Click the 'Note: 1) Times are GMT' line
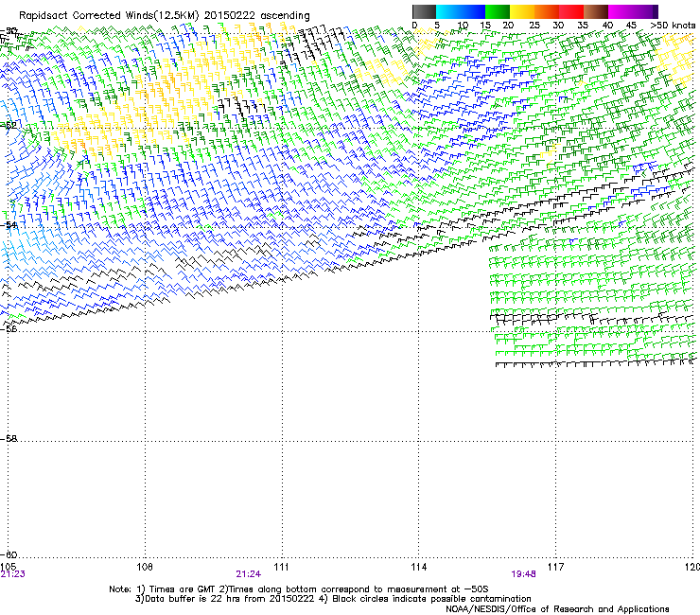 point(299,589)
